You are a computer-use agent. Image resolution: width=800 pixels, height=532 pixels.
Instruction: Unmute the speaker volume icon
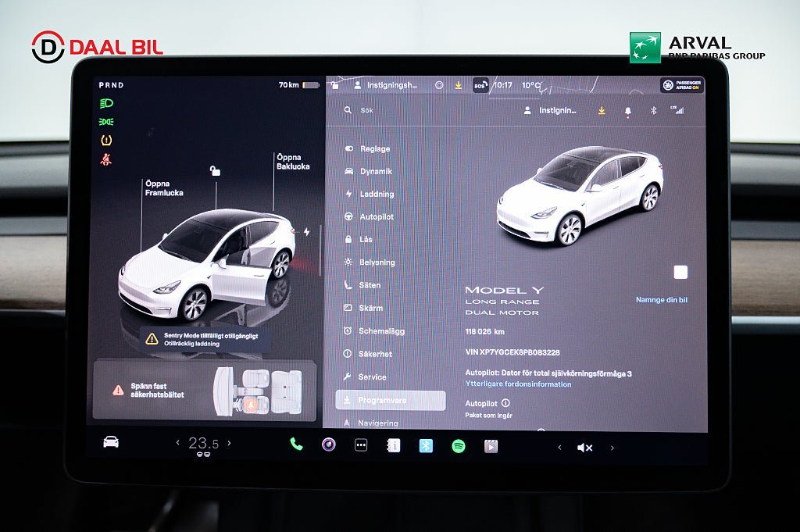[584, 448]
